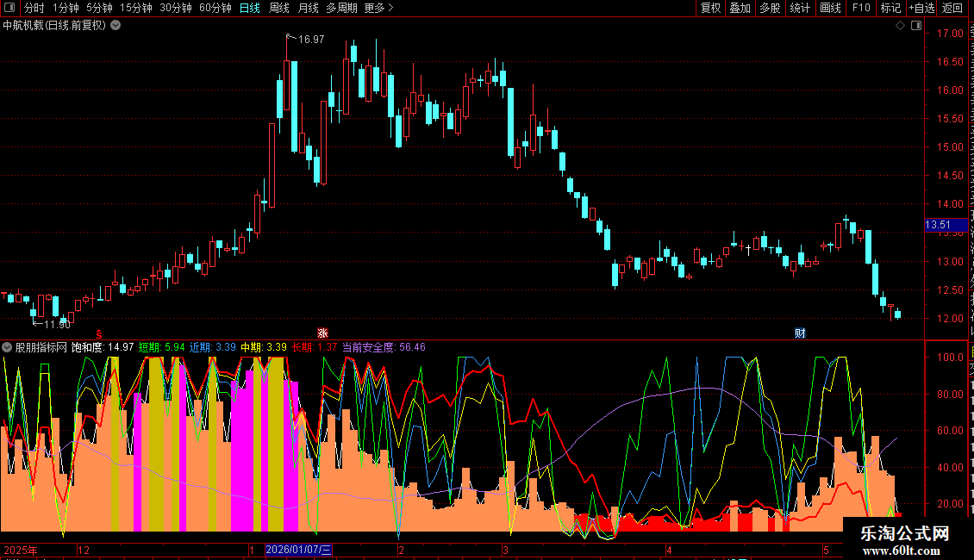Click the 长期: 1.37 indicator value

315,347
